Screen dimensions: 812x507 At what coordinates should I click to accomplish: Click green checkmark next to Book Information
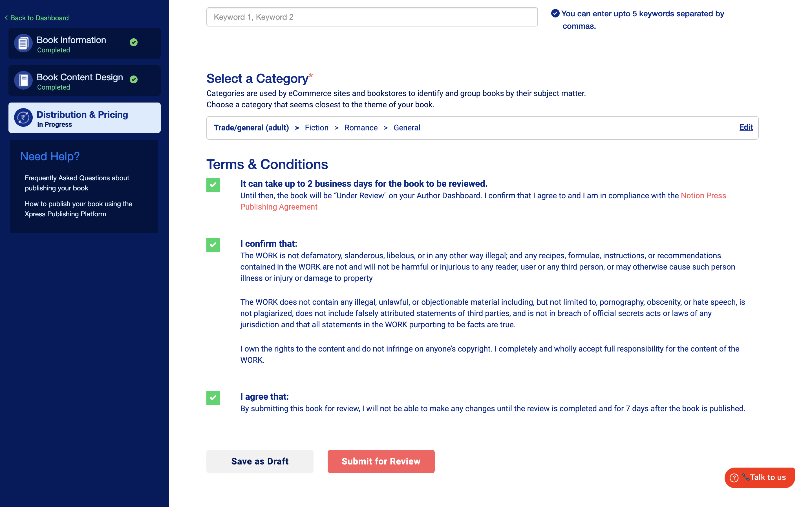(x=134, y=42)
